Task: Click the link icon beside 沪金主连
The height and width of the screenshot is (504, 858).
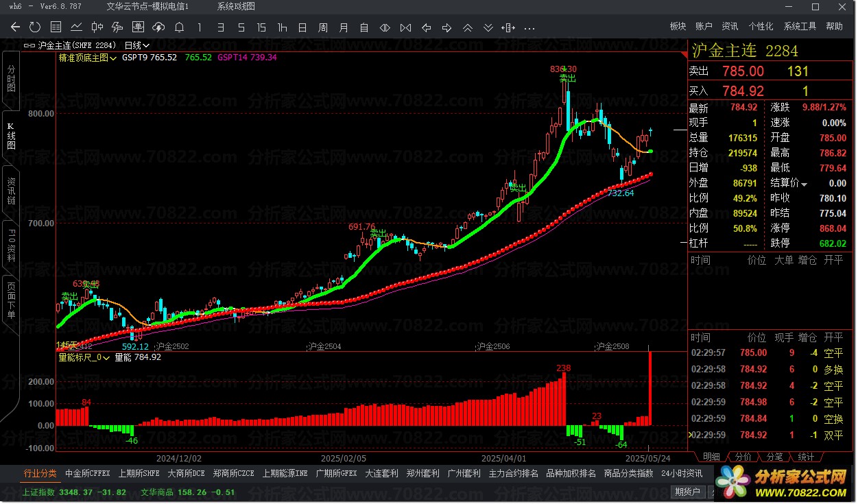Action: tap(30, 45)
